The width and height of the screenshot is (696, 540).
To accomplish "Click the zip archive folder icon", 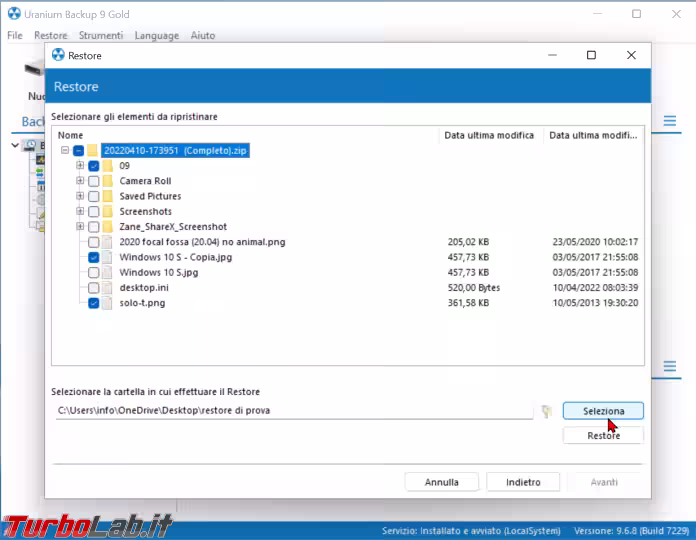I will click(x=92, y=150).
